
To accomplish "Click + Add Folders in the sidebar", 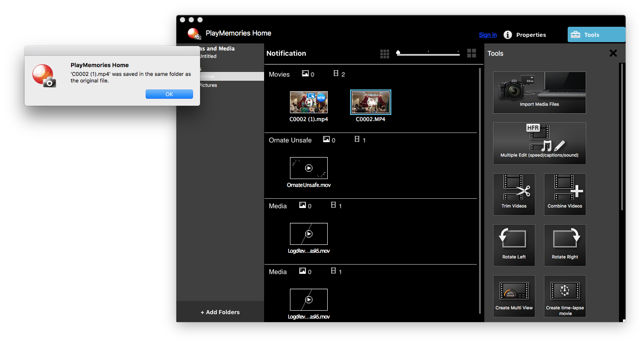I will 220,312.
